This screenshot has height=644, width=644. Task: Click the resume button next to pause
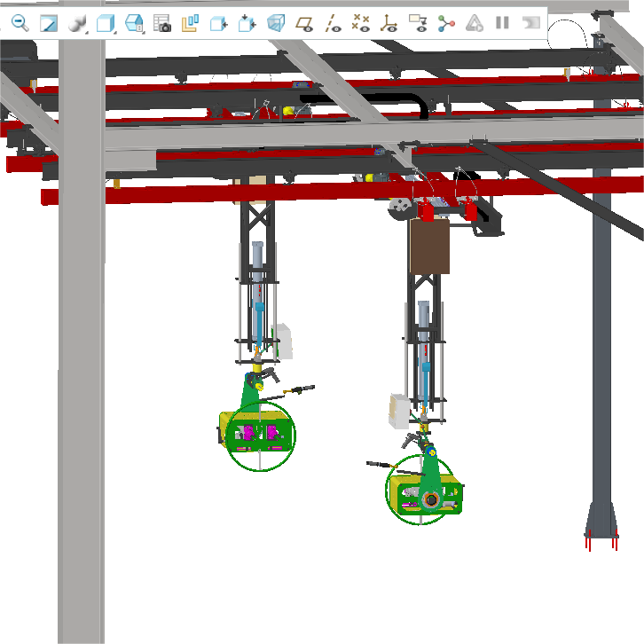[530, 24]
